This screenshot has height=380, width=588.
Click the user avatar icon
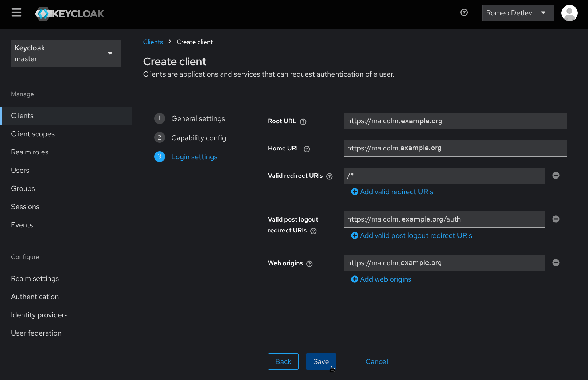pyautogui.click(x=569, y=13)
